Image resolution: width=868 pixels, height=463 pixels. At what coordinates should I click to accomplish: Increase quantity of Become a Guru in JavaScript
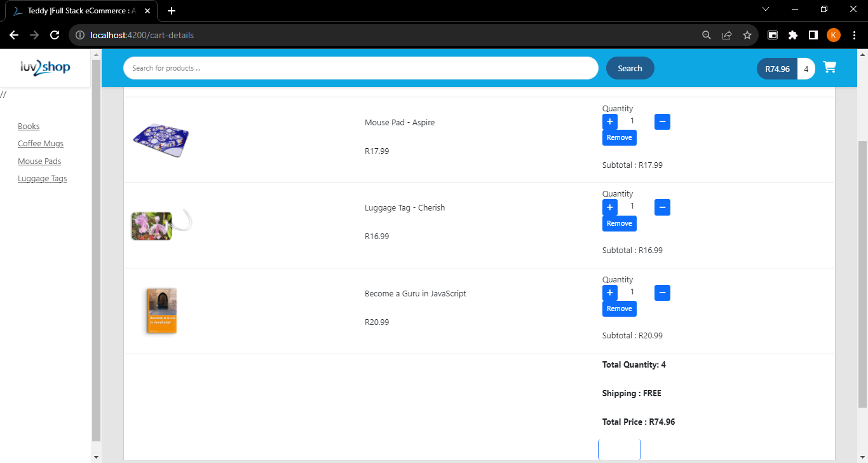(x=609, y=293)
